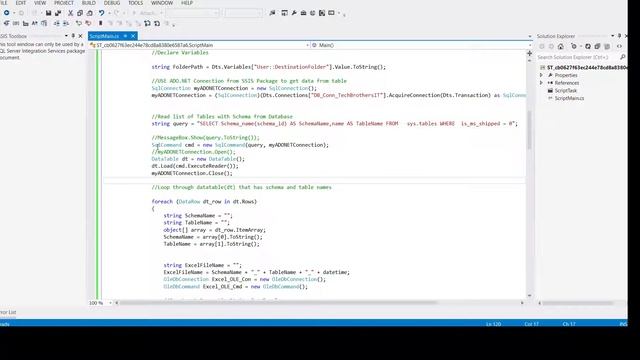Click the Save All icon
The width and height of the screenshot is (640, 360).
click(x=58, y=13)
